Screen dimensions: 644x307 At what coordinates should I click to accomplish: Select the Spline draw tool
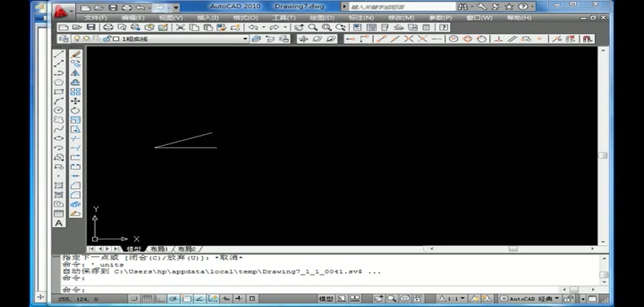(59, 129)
